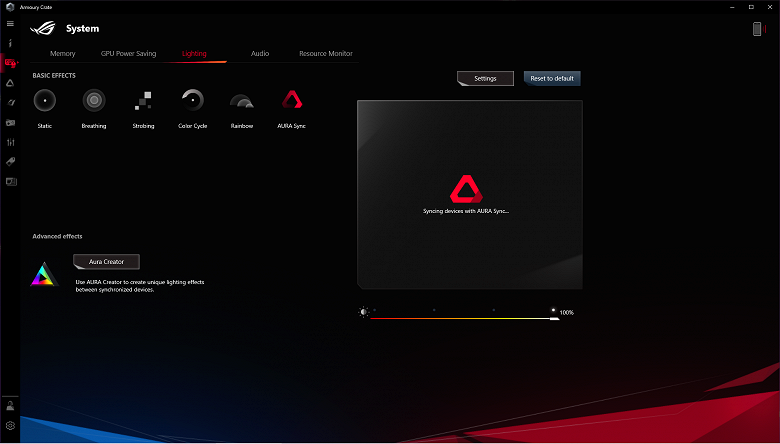The width and height of the screenshot is (780, 444).
Task: Select the Device icon in the sidebar
Action: pos(10,63)
